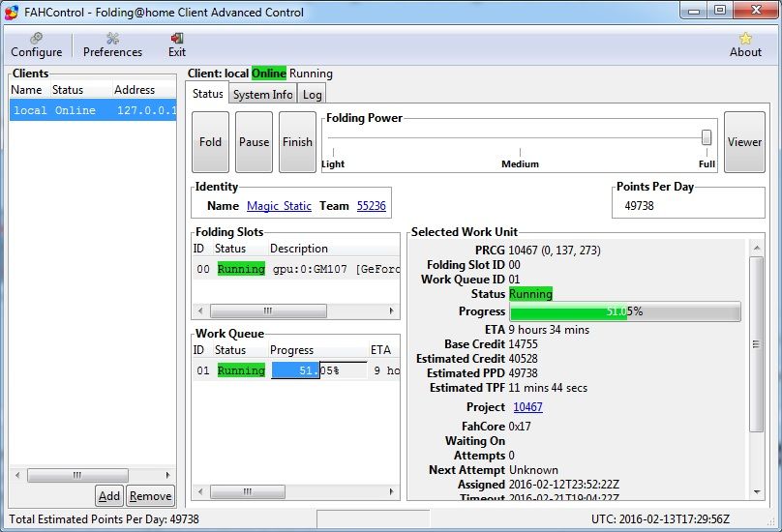Screen dimensions: 782x532
Task: Click Total Estimated Points Per Day status text
Action: pyautogui.click(x=104, y=519)
